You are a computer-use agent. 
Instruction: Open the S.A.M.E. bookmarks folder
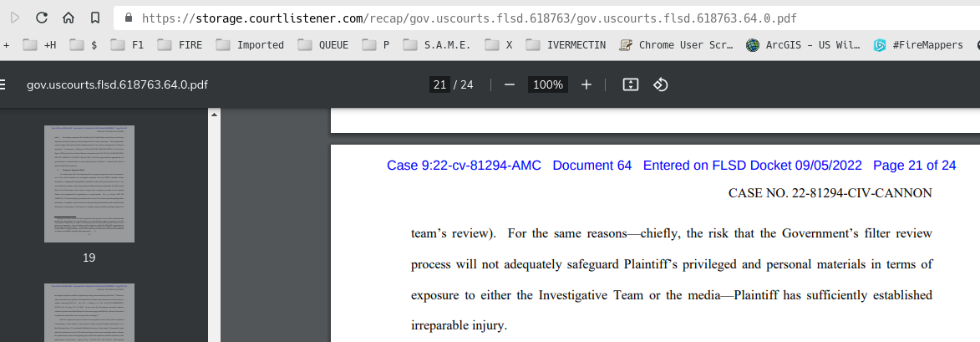click(x=438, y=45)
